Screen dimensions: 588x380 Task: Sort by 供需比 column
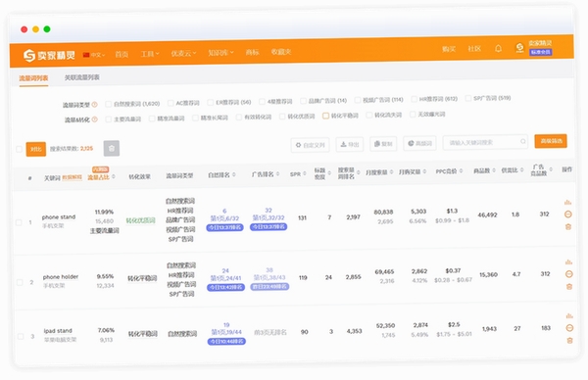521,169
